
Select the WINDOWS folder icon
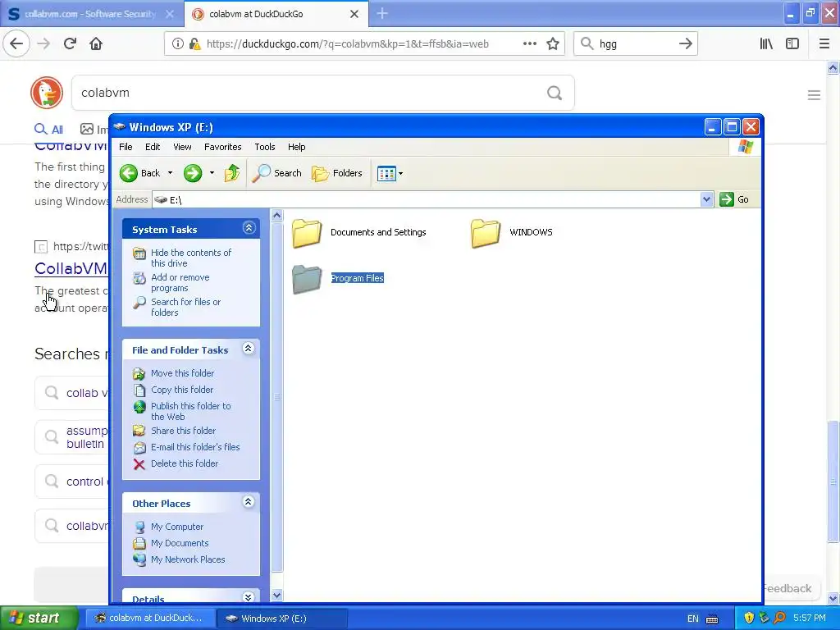pos(486,233)
